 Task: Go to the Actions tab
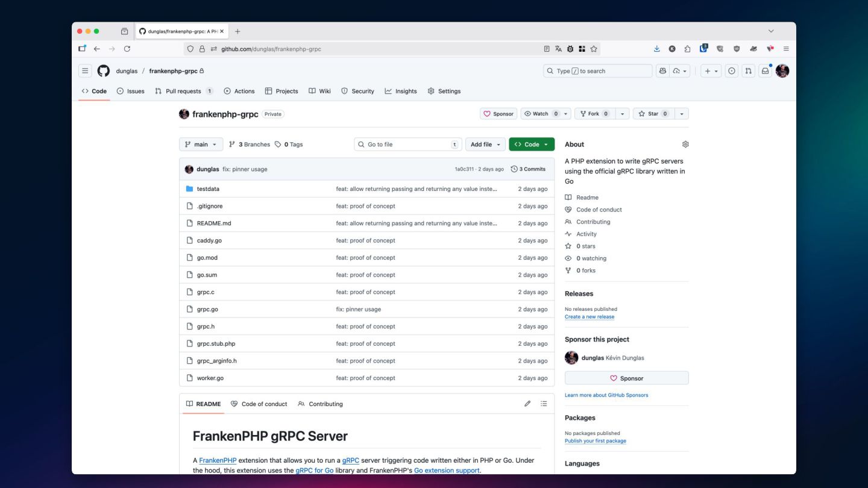tap(239, 91)
